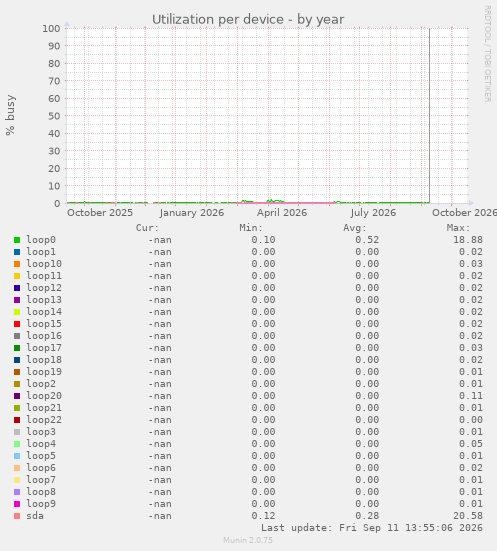Click sda average value 0.28

(367, 516)
